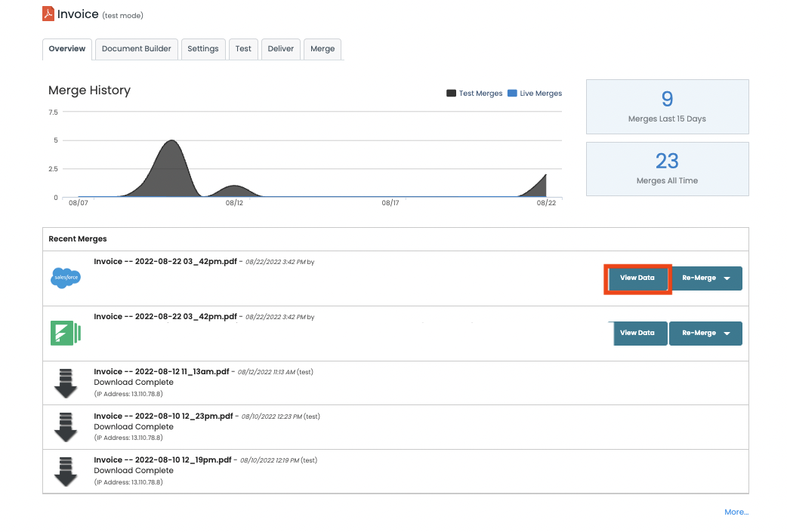Toggle the Test Merges legend swatch

tap(451, 94)
